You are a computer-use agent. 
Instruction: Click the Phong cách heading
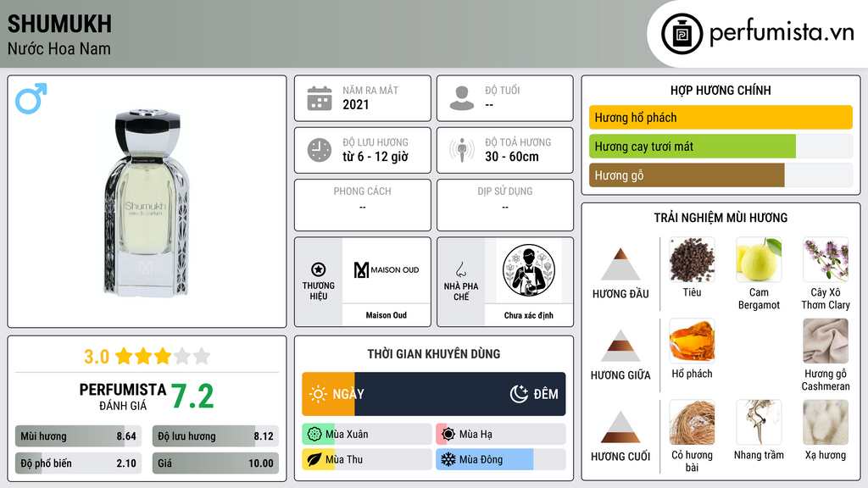click(362, 191)
